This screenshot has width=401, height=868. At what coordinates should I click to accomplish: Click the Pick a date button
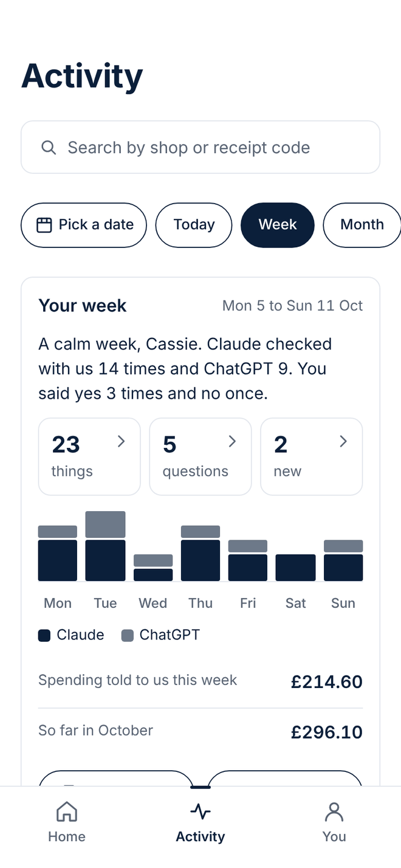(84, 225)
